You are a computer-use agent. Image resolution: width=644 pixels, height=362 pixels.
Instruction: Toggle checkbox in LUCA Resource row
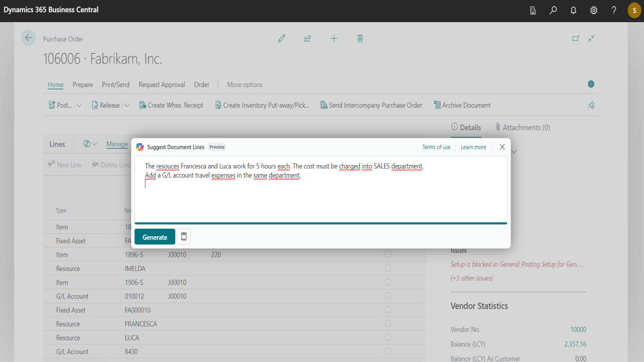[x=387, y=337]
